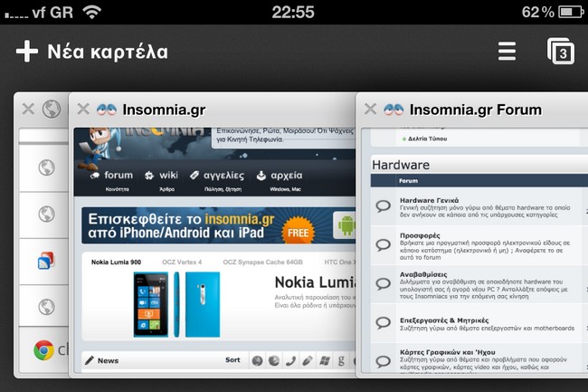Tap the green Android icon on banner

pyautogui.click(x=346, y=225)
